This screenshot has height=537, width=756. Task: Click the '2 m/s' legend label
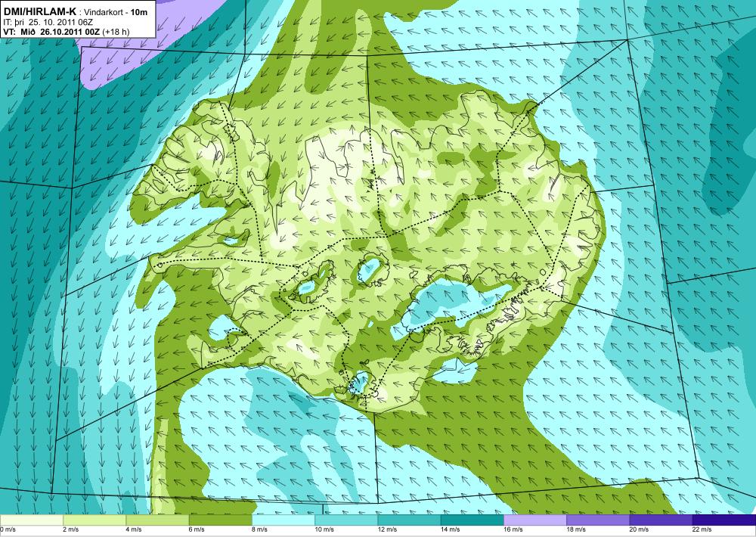pos(71,529)
